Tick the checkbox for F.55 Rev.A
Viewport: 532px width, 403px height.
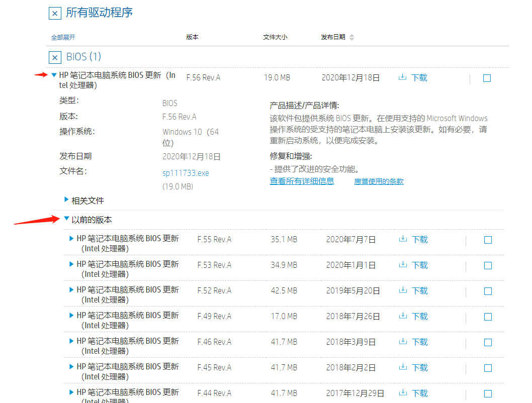pyautogui.click(x=488, y=240)
